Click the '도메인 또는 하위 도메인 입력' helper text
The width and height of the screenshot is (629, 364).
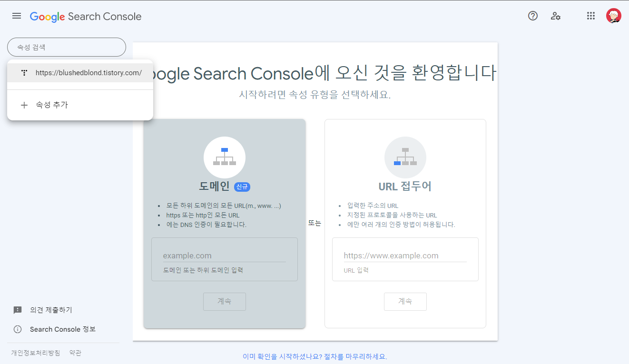pos(203,270)
